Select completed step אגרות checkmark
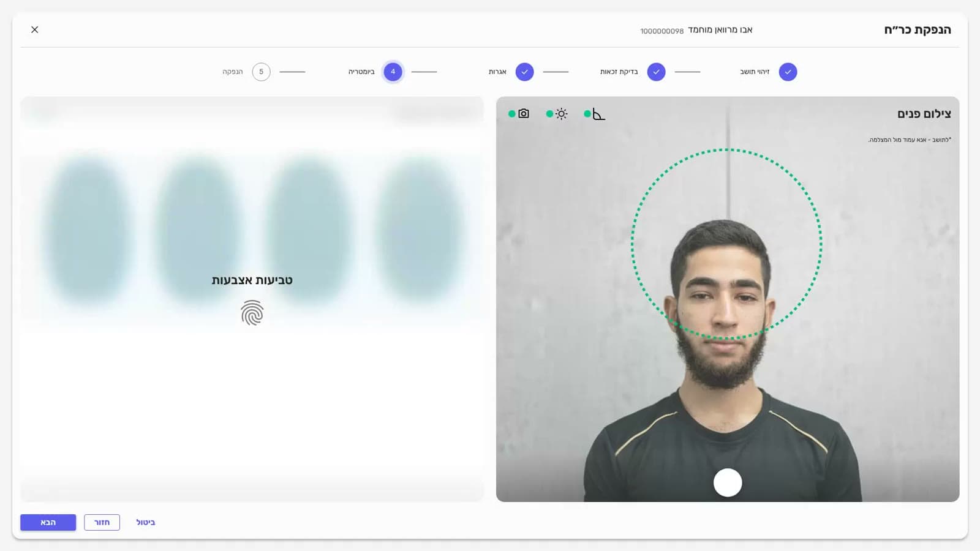The width and height of the screenshot is (980, 551). click(x=524, y=72)
